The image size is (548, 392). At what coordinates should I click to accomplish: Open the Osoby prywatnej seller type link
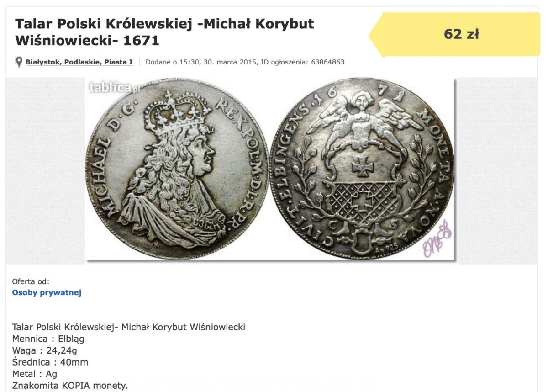pos(47,292)
